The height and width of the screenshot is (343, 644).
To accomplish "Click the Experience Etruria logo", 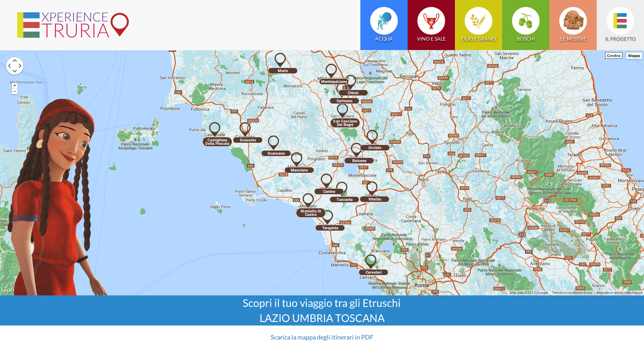I will [x=73, y=25].
